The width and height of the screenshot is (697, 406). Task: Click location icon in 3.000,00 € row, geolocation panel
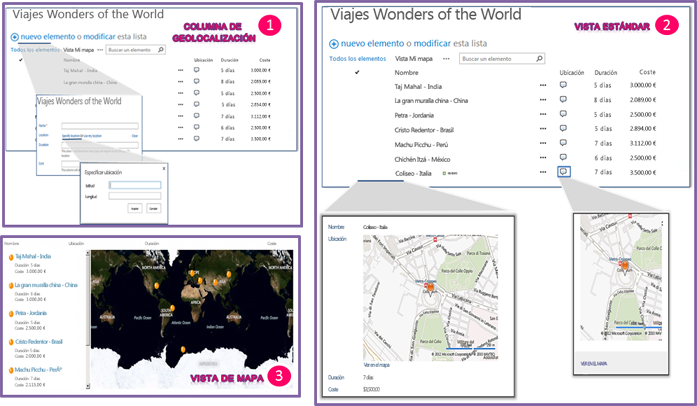click(x=196, y=70)
